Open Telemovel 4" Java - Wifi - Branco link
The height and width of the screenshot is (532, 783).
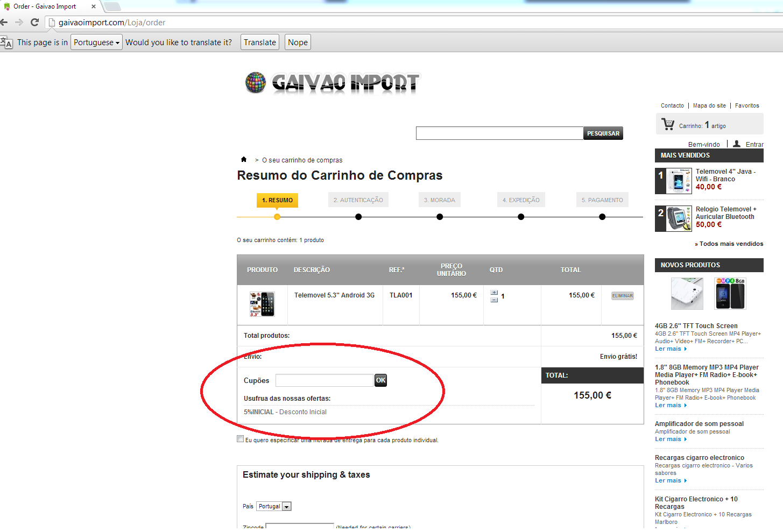point(725,175)
